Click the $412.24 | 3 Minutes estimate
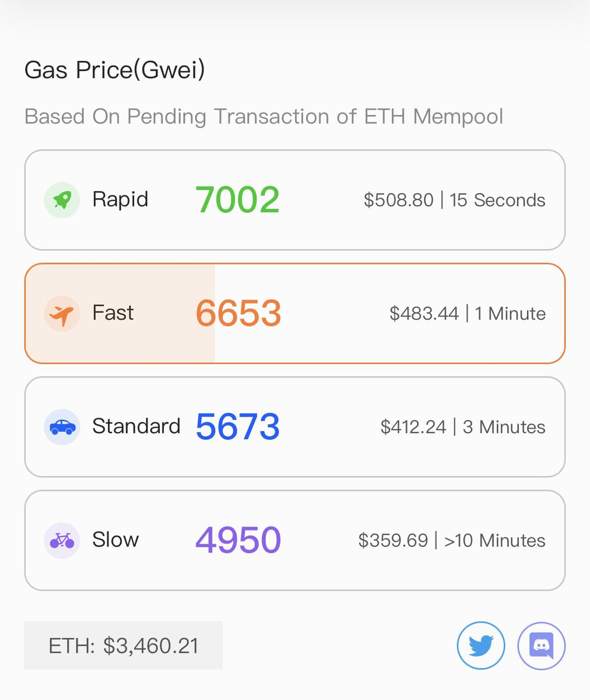 tap(463, 427)
